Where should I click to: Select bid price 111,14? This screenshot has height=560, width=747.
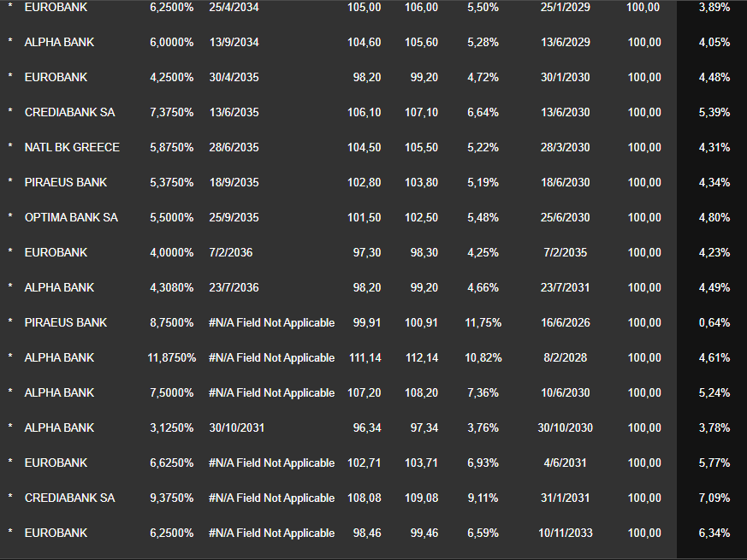pos(365,357)
